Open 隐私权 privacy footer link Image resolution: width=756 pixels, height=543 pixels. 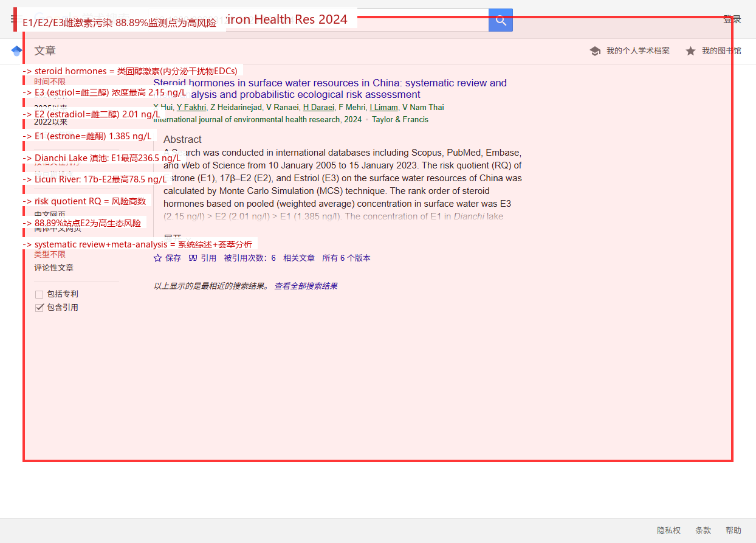click(x=668, y=530)
